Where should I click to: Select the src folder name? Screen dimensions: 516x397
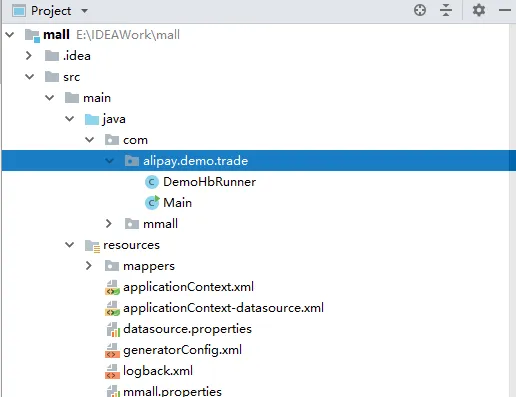[x=71, y=77]
